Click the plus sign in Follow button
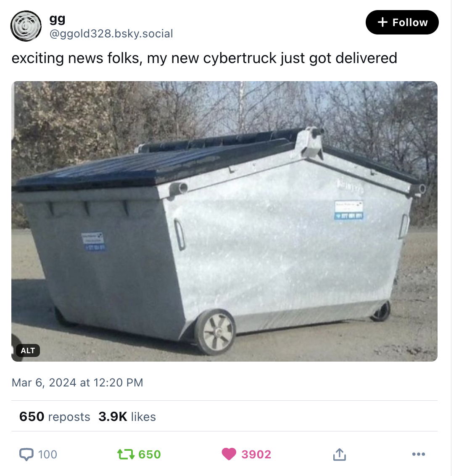459x476 pixels. click(x=382, y=22)
